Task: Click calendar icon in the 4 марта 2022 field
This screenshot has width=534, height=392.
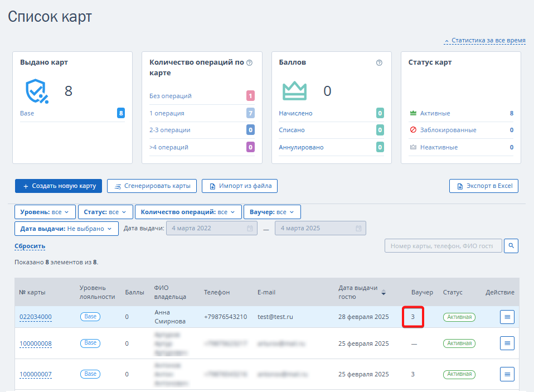Action: (250, 228)
